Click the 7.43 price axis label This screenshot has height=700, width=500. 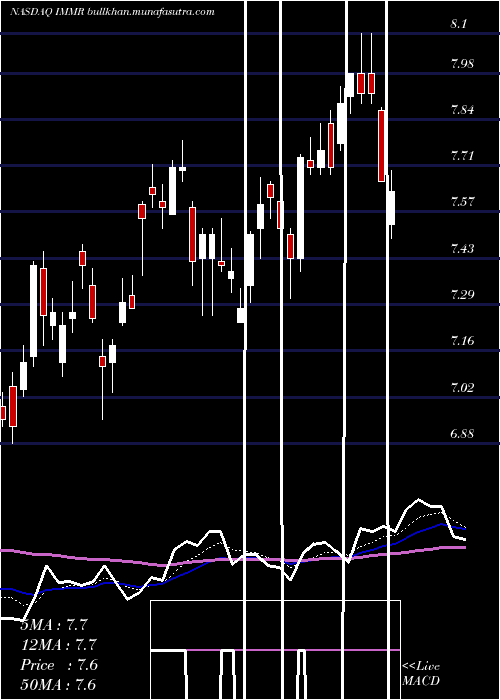(462, 248)
